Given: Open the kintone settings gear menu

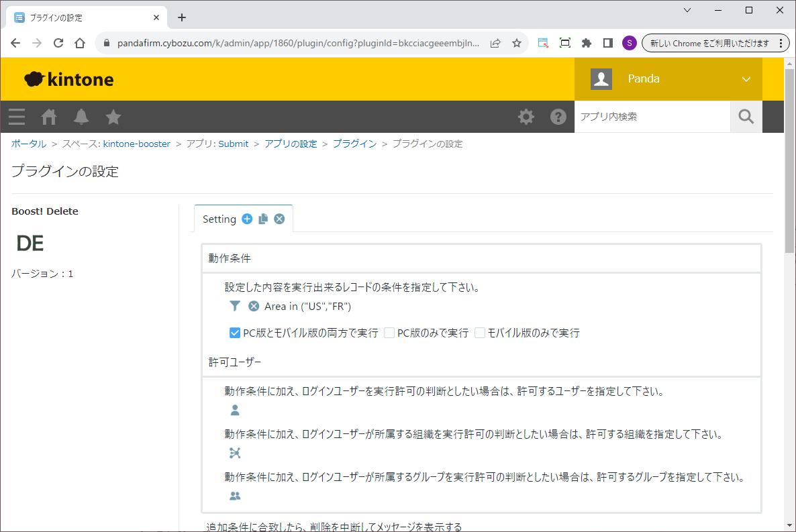Looking at the screenshot, I should pyautogui.click(x=526, y=117).
